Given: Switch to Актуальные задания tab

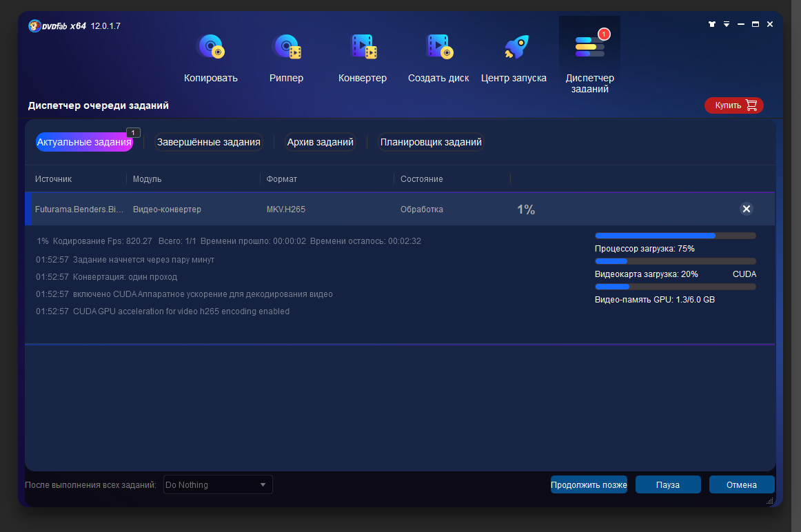Looking at the screenshot, I should [84, 142].
